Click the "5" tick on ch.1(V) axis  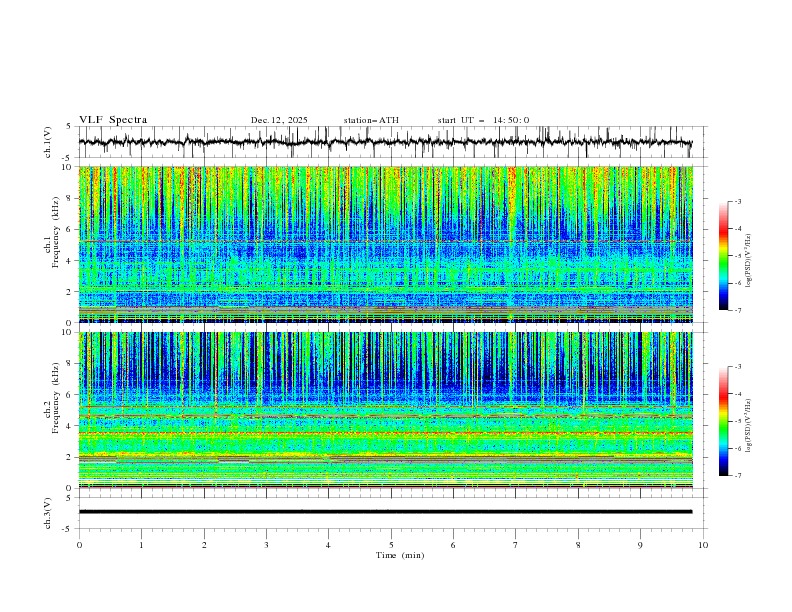69,127
